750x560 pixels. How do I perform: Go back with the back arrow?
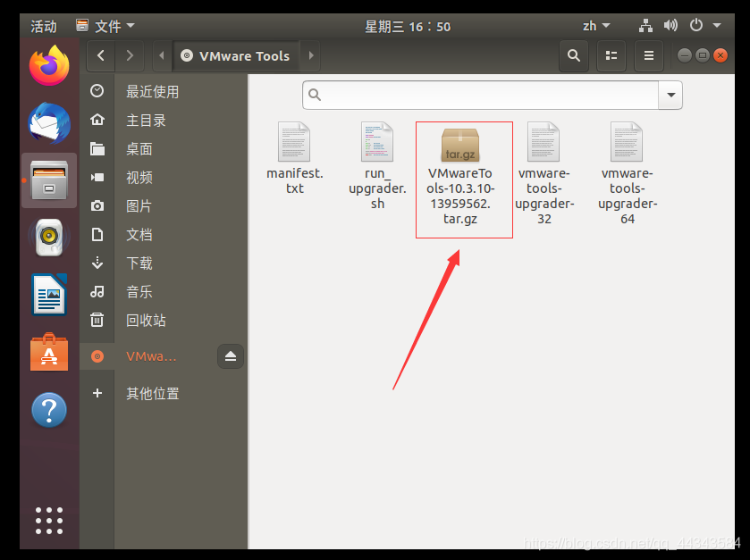point(101,55)
